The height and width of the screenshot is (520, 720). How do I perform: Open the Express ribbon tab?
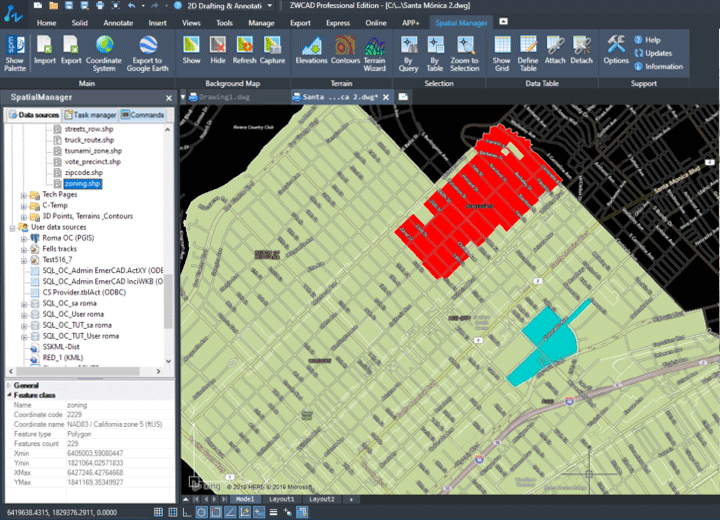point(338,23)
